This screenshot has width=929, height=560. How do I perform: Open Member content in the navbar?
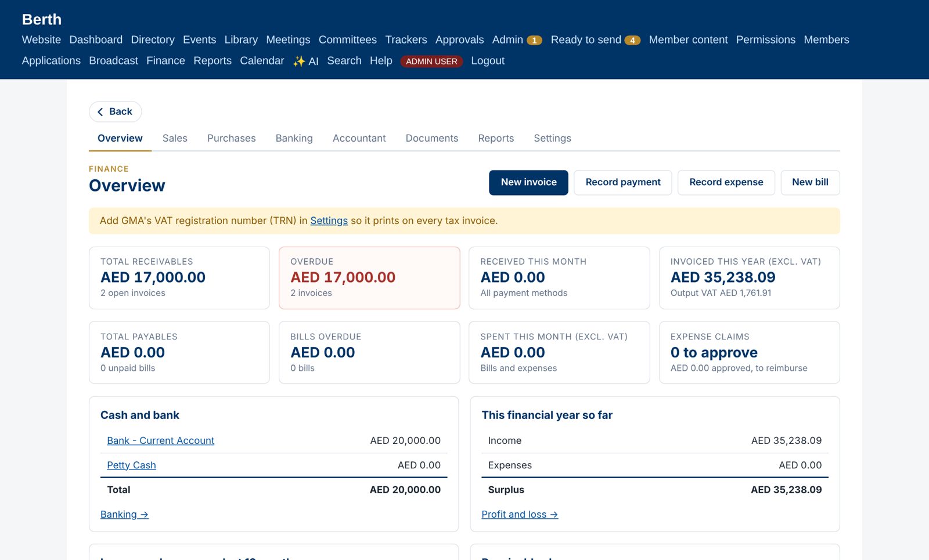688,39
